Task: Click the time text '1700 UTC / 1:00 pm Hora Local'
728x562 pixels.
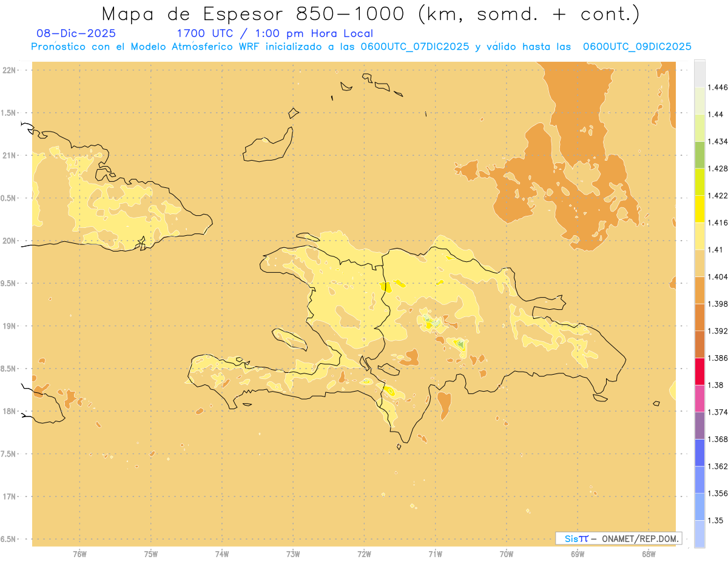Action: (x=275, y=34)
